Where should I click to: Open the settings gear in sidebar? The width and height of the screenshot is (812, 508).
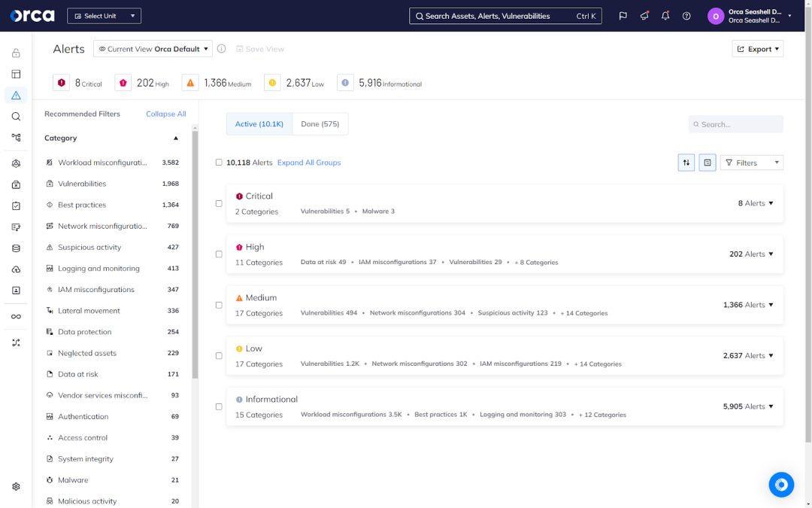point(16,487)
